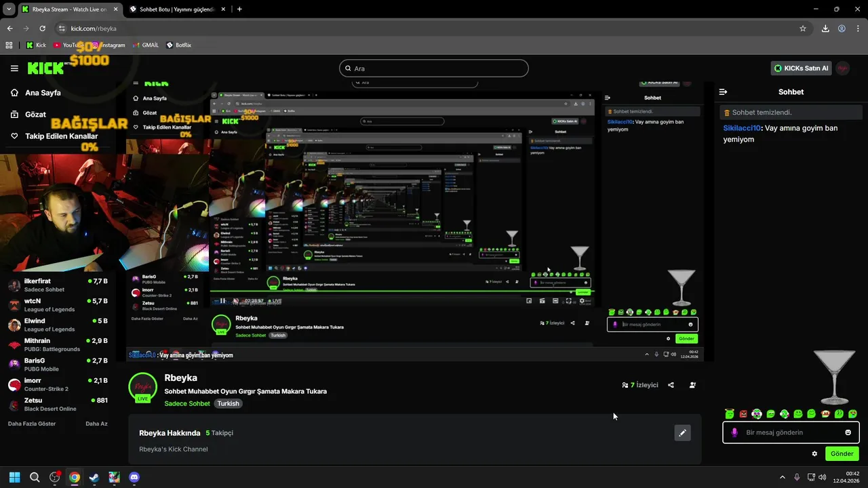Open the Chrome downloads icon
The height and width of the screenshot is (488, 868).
pos(825,28)
